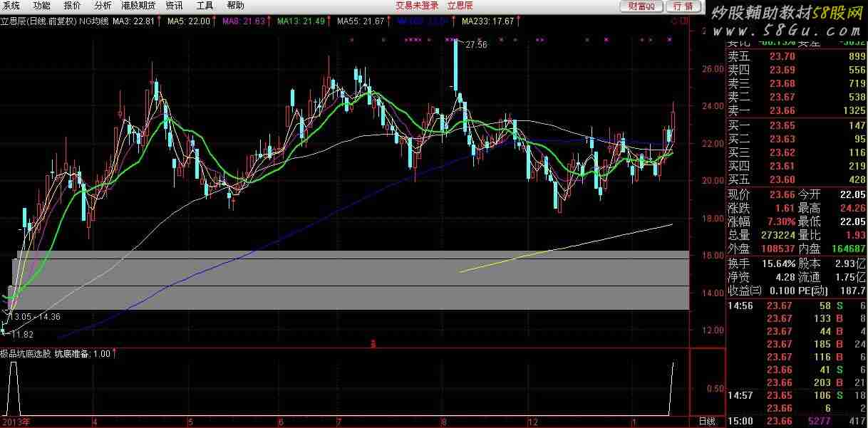Select the MA3: 22.81 label
The width and height of the screenshot is (868, 428).
tap(133, 21)
